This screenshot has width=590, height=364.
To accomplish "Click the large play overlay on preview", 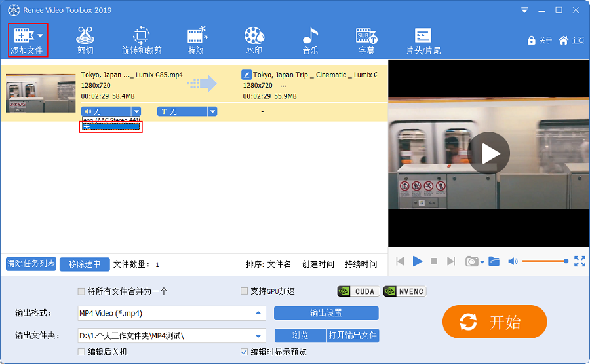I will click(489, 153).
